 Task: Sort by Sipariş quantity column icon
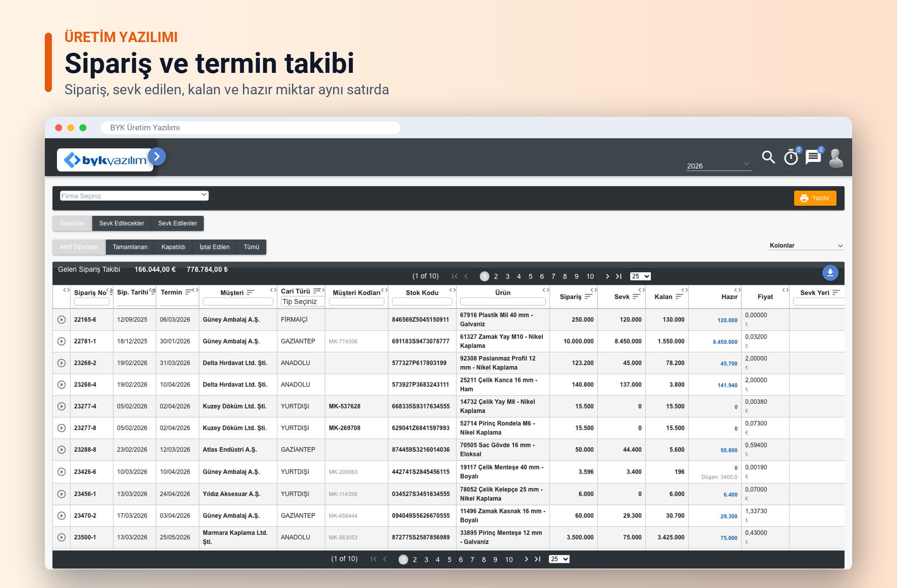click(588, 297)
